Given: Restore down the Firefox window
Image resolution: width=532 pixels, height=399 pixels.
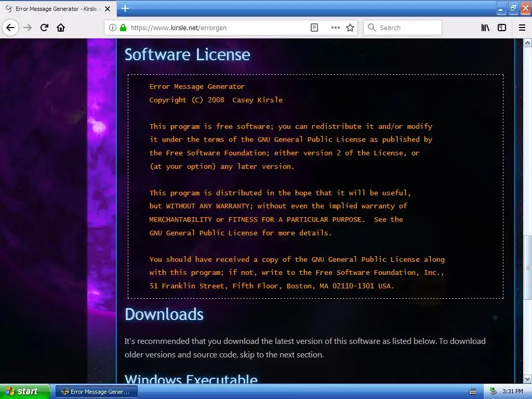Looking at the screenshot, I should (x=513, y=8).
